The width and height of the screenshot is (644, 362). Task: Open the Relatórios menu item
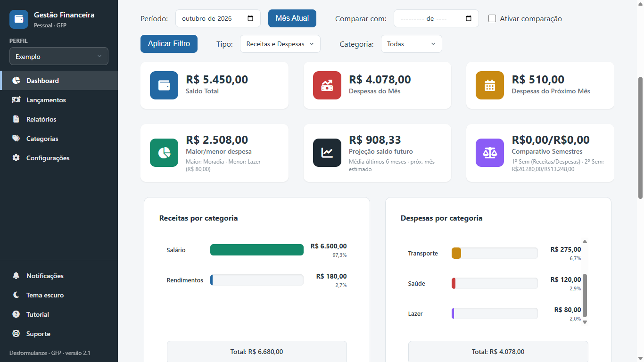(x=59, y=119)
